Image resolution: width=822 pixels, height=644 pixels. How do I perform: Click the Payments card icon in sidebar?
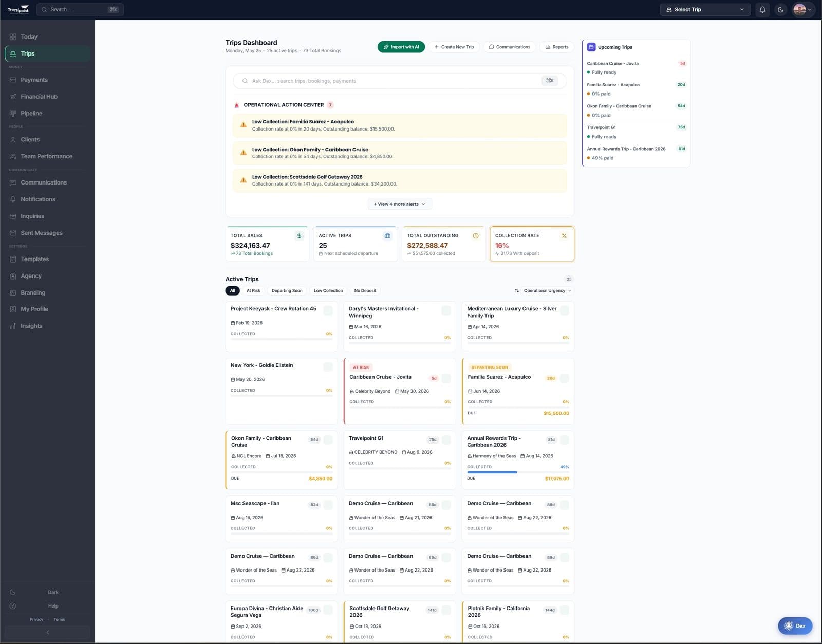click(x=13, y=80)
